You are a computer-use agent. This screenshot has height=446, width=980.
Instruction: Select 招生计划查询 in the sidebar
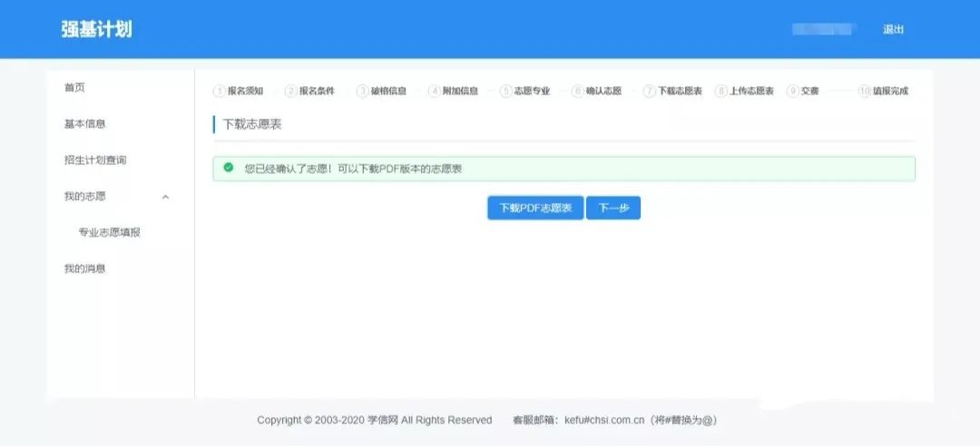point(94,160)
